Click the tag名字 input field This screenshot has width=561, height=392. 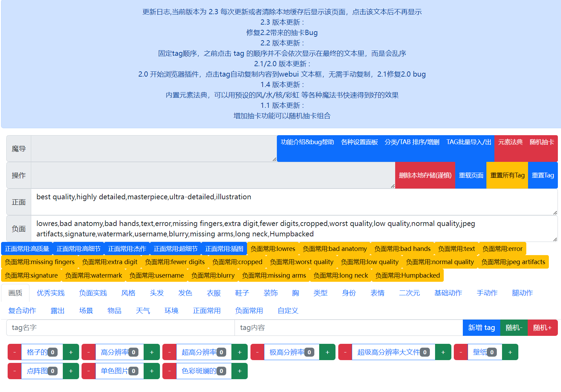coord(120,328)
